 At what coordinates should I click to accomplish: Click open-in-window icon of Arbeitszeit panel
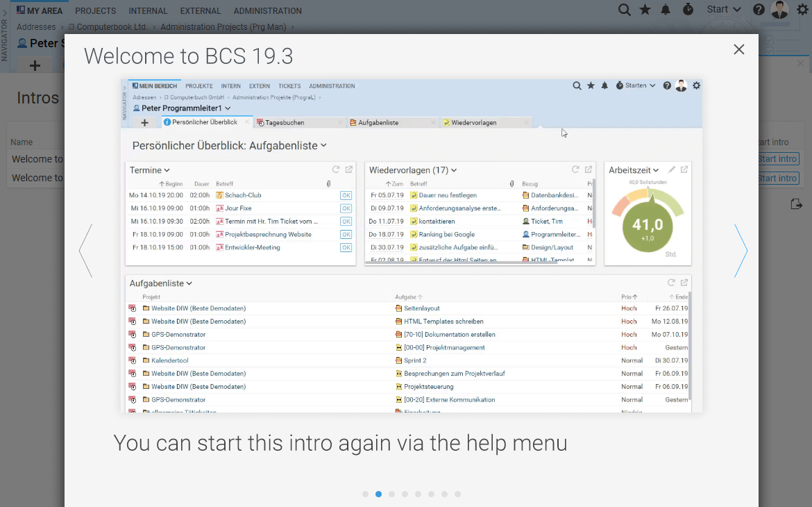[x=684, y=169]
